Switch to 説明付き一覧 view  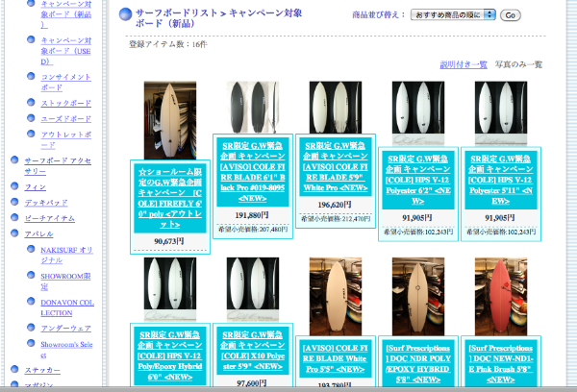464,64
